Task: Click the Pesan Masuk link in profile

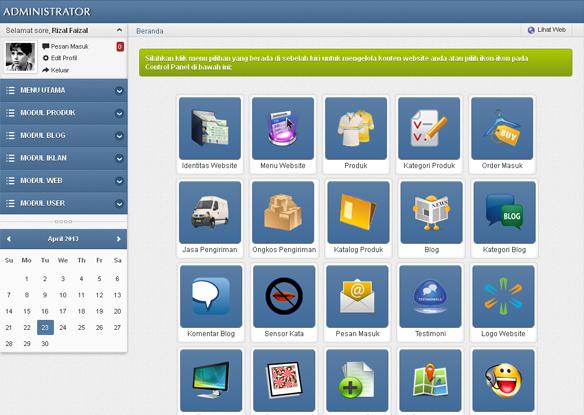Action: pyautogui.click(x=69, y=47)
